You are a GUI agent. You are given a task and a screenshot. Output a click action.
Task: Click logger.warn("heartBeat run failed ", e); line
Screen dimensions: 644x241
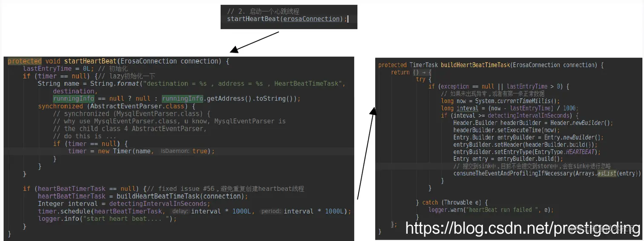(490, 209)
